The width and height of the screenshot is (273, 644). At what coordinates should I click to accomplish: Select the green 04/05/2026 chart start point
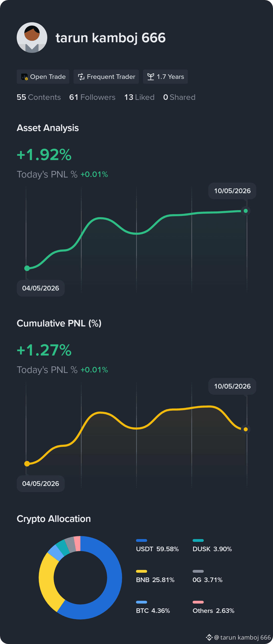click(x=27, y=268)
